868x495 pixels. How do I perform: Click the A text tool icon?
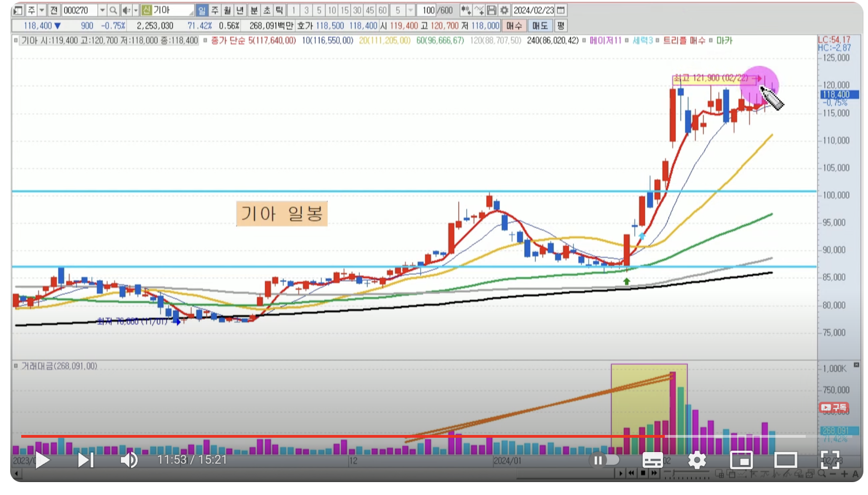click(855, 474)
